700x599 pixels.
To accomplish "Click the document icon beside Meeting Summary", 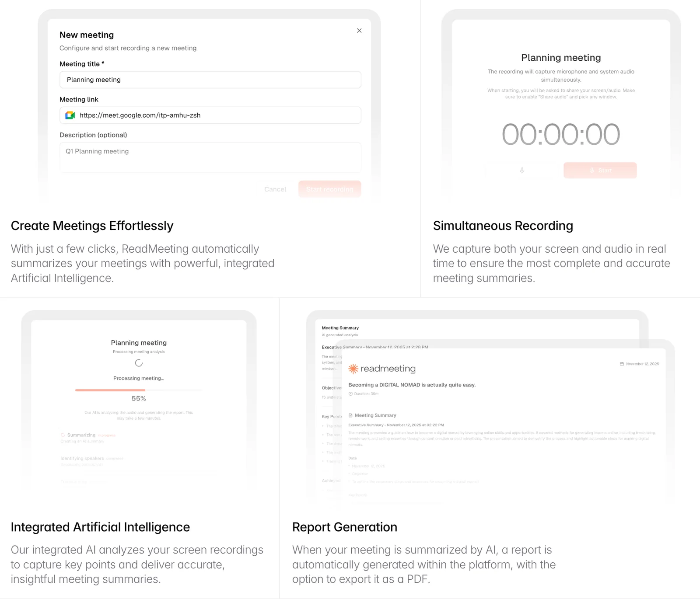I will 350,415.
